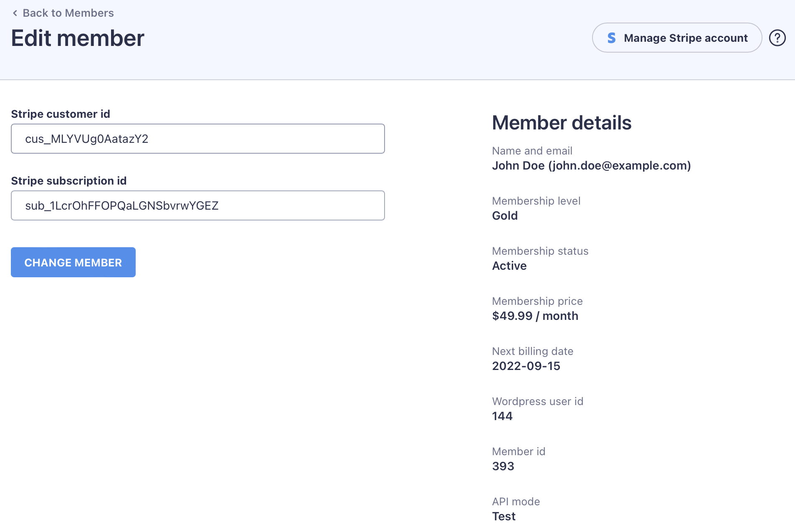Screen dimensions: 795x532
Task: Click the Stripe customer id label
Action: pyautogui.click(x=61, y=114)
